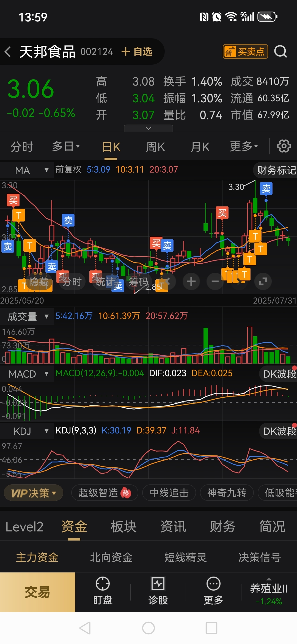Screen dimensions: 297x644
Task: Toggle DK波段 on KDJ panel
Action: coord(279,431)
